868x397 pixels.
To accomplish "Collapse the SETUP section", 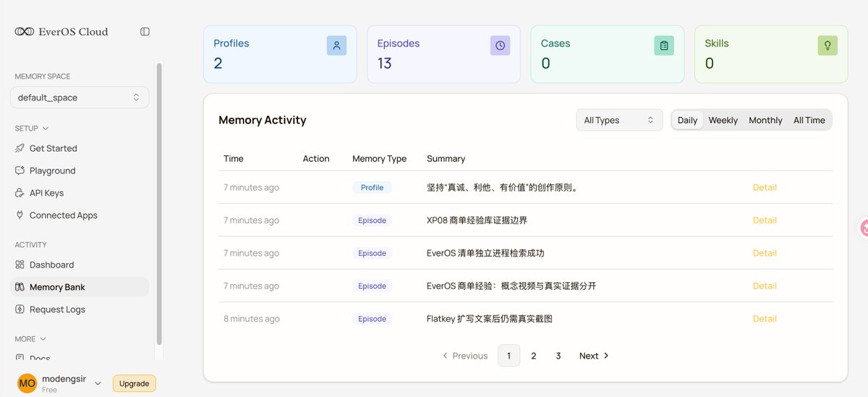I will pyautogui.click(x=32, y=129).
